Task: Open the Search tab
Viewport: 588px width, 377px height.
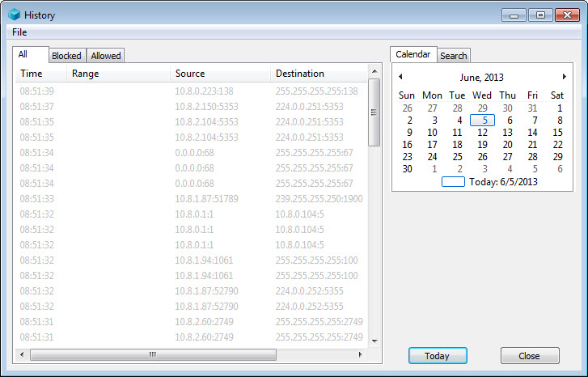Action: click(x=453, y=56)
